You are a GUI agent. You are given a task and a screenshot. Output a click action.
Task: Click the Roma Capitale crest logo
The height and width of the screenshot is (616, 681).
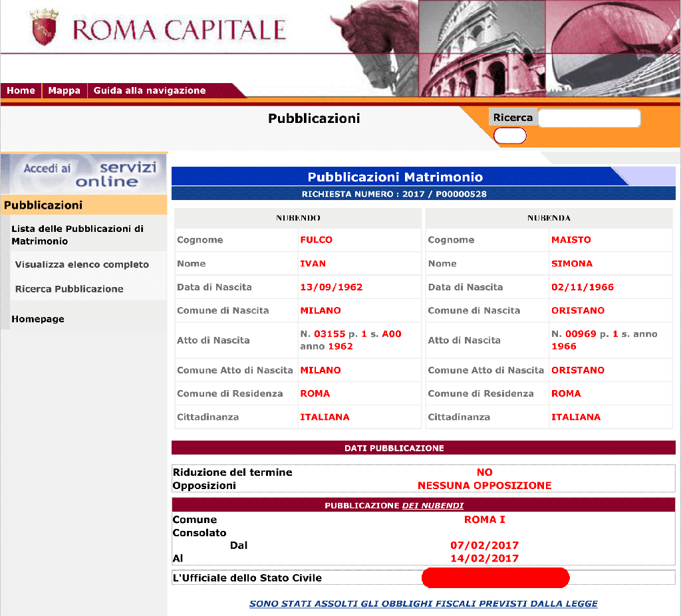tap(44, 27)
